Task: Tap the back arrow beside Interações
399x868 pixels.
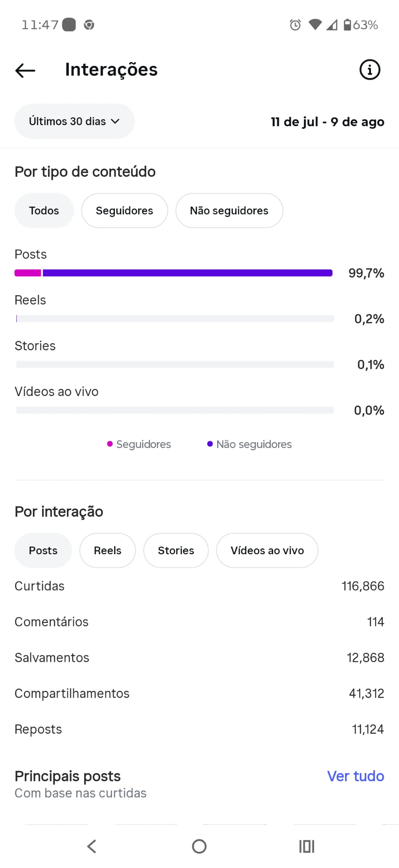Action: click(25, 70)
